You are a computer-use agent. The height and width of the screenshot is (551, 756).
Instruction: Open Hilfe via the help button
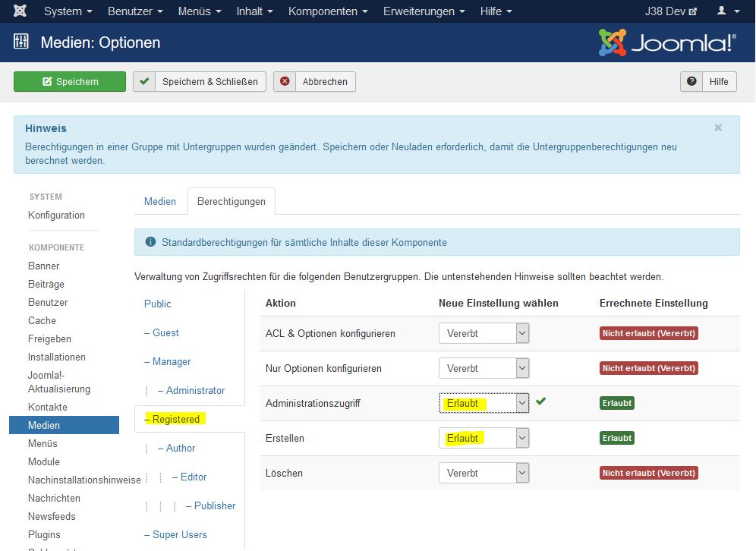[707, 81]
